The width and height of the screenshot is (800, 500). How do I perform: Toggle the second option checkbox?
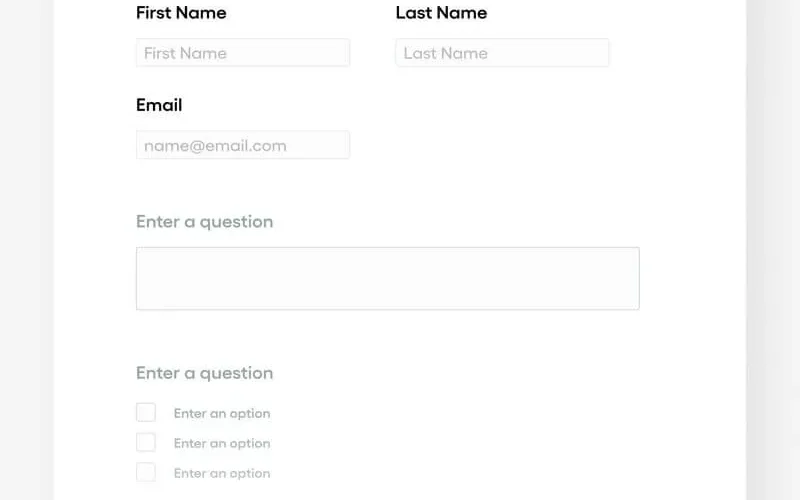146,443
